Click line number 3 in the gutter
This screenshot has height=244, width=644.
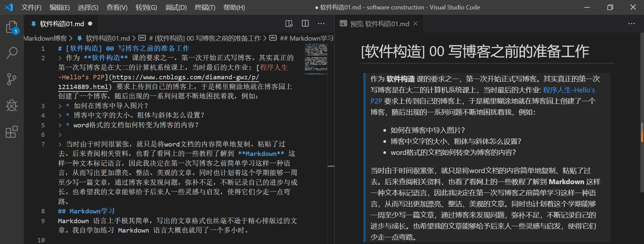click(43, 106)
